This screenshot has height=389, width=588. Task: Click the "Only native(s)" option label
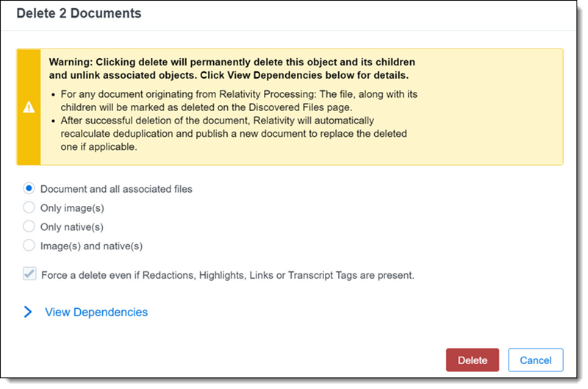click(72, 226)
